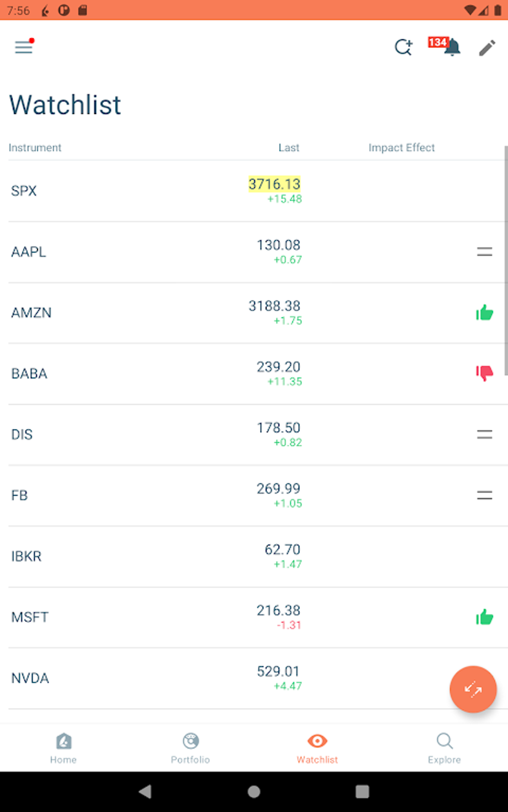508x812 pixels.
Task: Tap the Impact Effect column header
Action: [x=401, y=148]
